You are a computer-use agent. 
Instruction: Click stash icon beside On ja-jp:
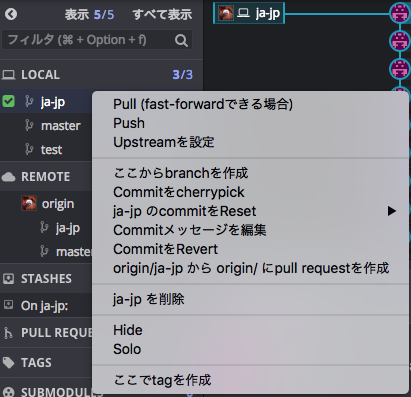[8, 304]
